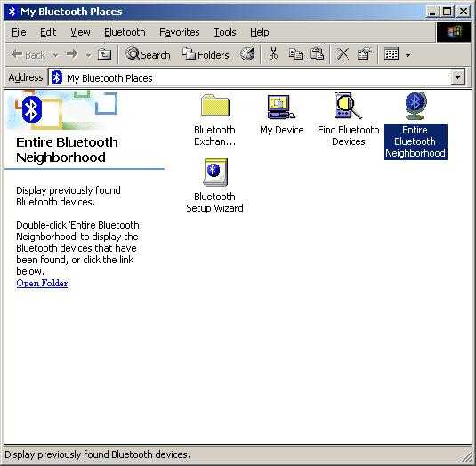Launch the Bluetooth Setup Wizard icon
Screen dimensions: 476x466
pos(215,172)
